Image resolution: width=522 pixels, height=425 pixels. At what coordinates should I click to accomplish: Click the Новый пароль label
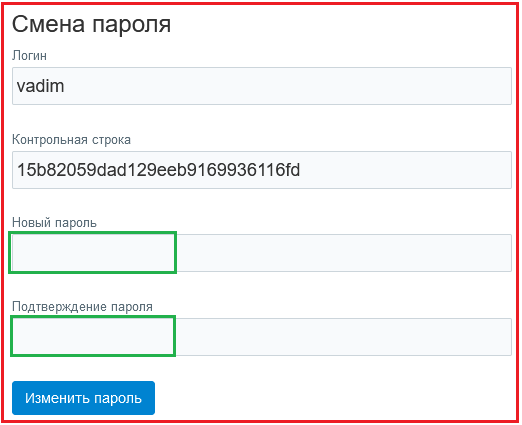54,222
